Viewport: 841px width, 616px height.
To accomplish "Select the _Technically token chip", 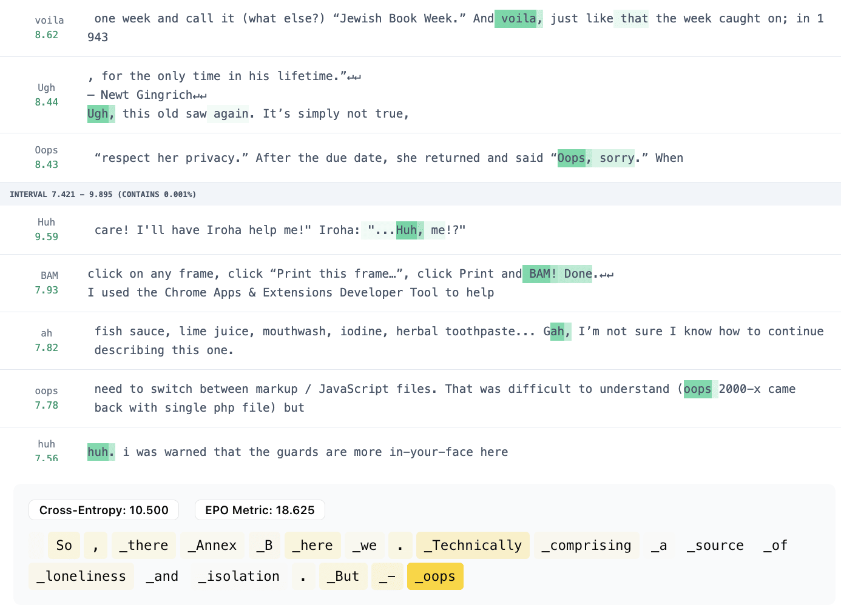I will (x=473, y=546).
